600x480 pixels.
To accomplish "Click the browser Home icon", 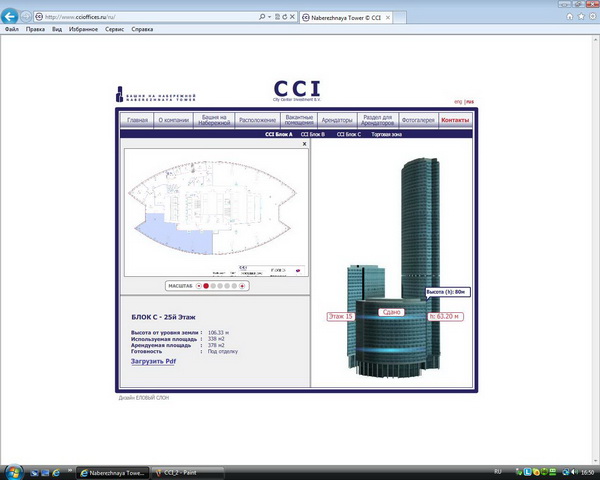I will click(570, 16).
